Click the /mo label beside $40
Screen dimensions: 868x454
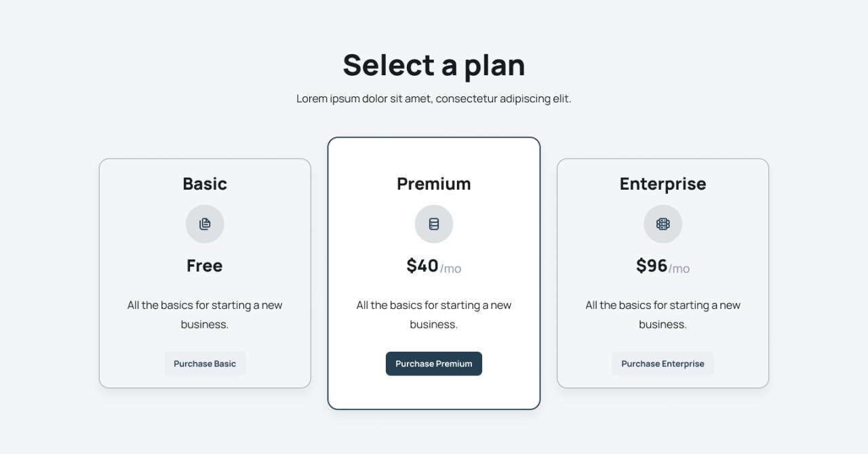(451, 269)
